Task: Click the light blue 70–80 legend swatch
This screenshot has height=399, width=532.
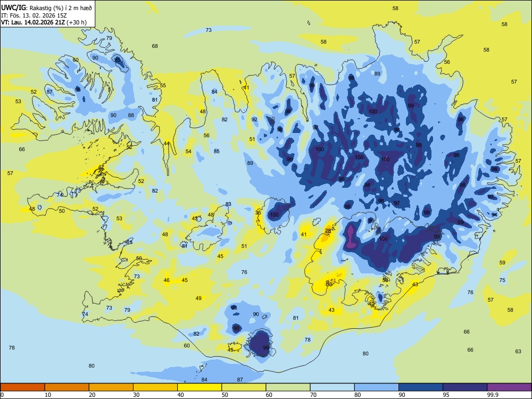Action: (332, 387)
